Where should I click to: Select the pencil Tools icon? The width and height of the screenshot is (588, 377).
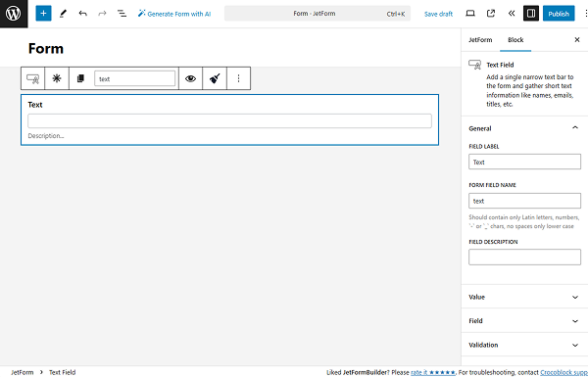(63, 14)
